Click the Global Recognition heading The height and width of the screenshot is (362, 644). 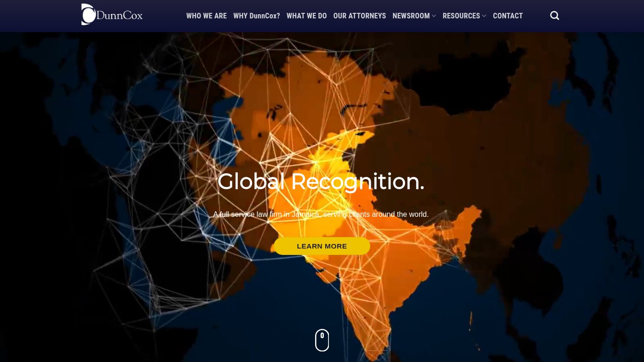tap(321, 182)
